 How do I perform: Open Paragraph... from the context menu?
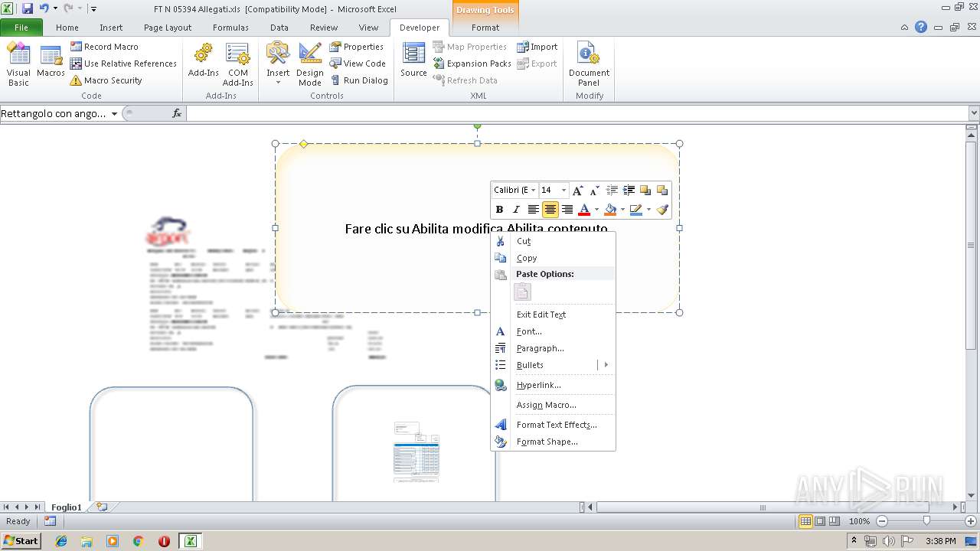pyautogui.click(x=553, y=348)
